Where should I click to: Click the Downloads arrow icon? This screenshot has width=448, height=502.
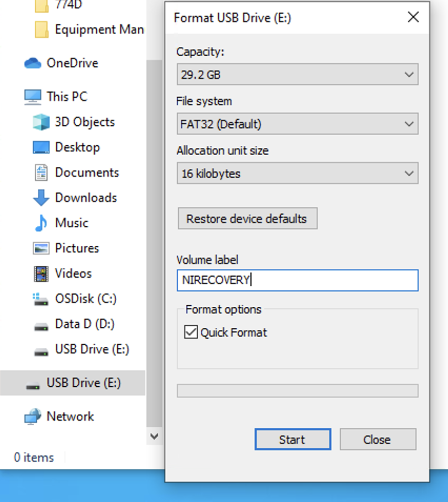click(41, 198)
